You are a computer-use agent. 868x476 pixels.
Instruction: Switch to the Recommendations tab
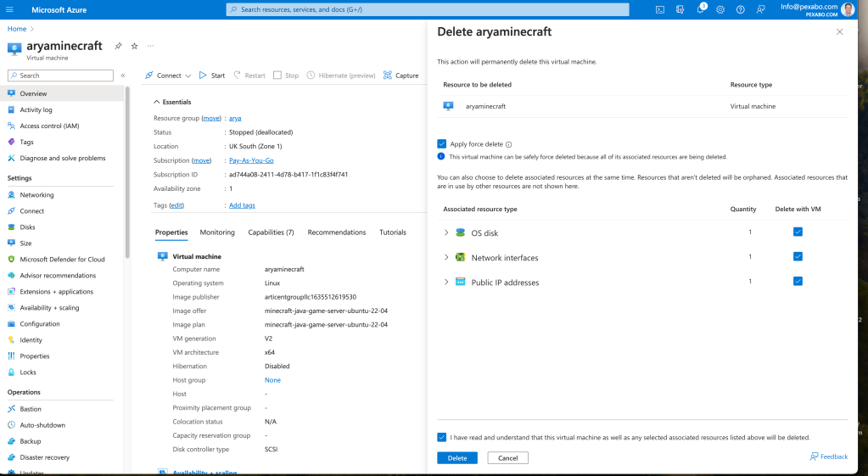pos(337,232)
